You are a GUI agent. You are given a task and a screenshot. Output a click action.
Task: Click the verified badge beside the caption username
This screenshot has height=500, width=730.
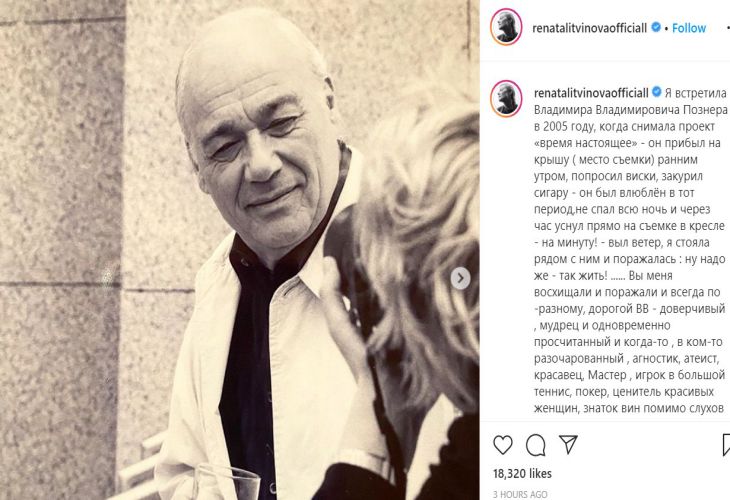pyautogui.click(x=656, y=92)
